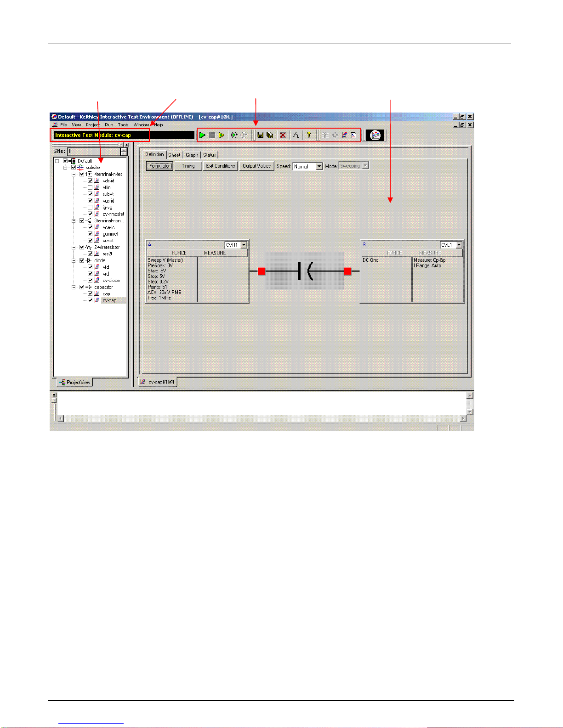563x728 pixels.
Task: Switch to the Graph tab
Action: click(192, 155)
